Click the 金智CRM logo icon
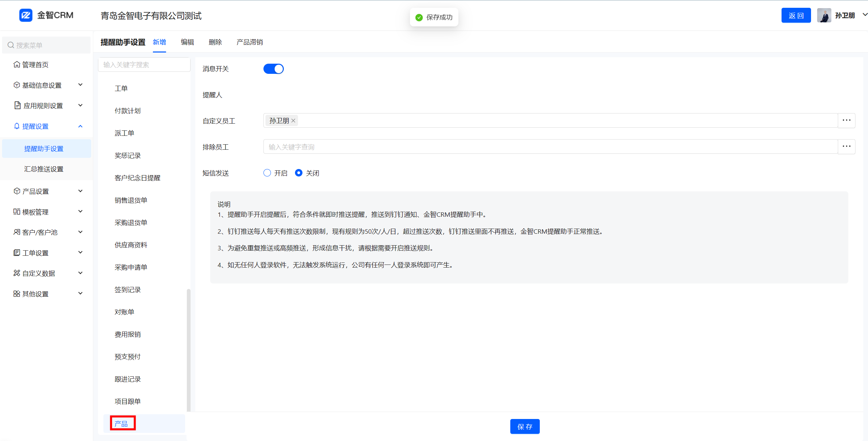 (x=26, y=15)
